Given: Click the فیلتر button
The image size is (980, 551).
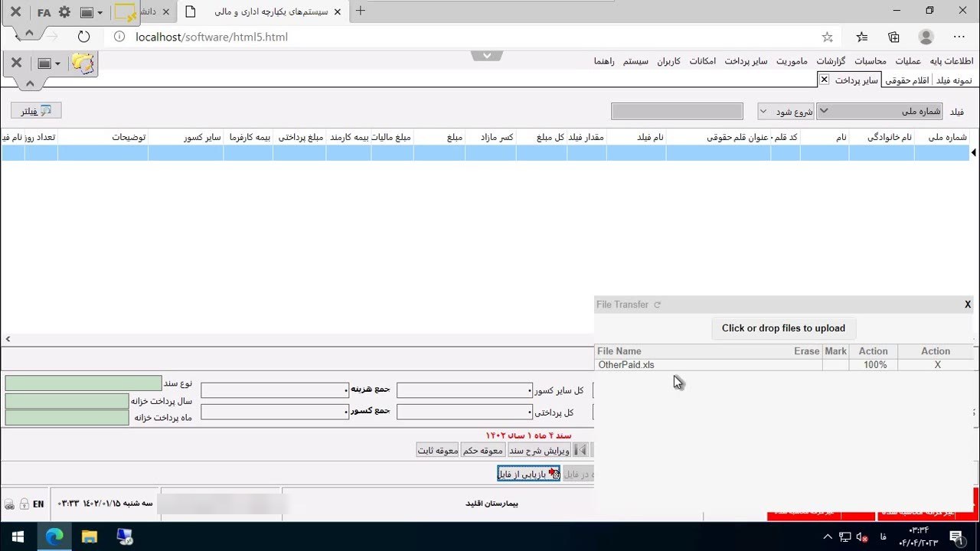Looking at the screenshot, I should [36, 111].
